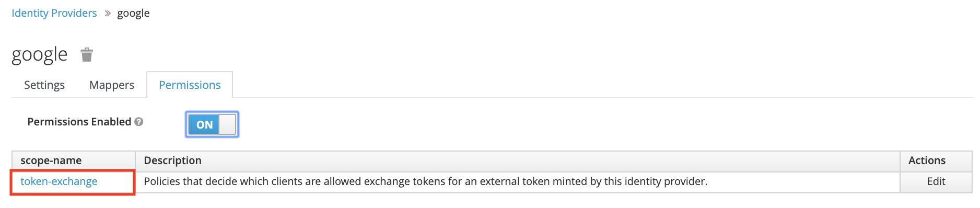Click the white handle of the ON switch
The width and height of the screenshot is (980, 208).
point(227,124)
